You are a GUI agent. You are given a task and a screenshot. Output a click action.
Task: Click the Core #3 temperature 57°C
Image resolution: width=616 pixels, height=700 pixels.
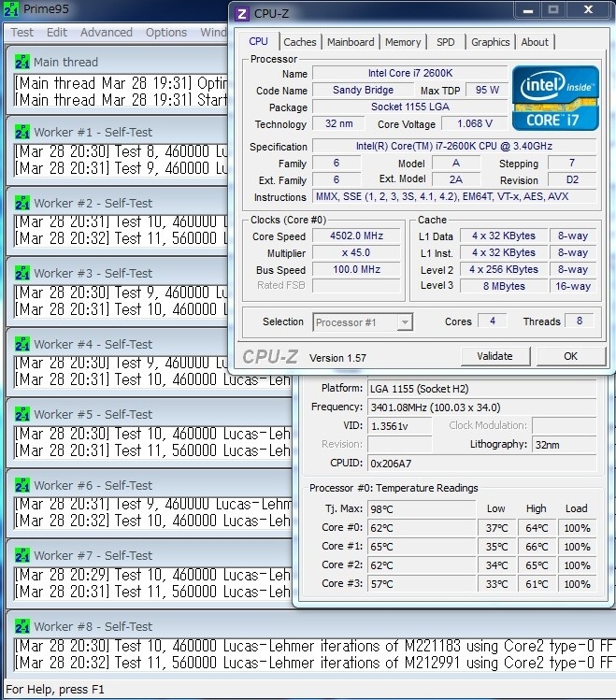tap(421, 584)
